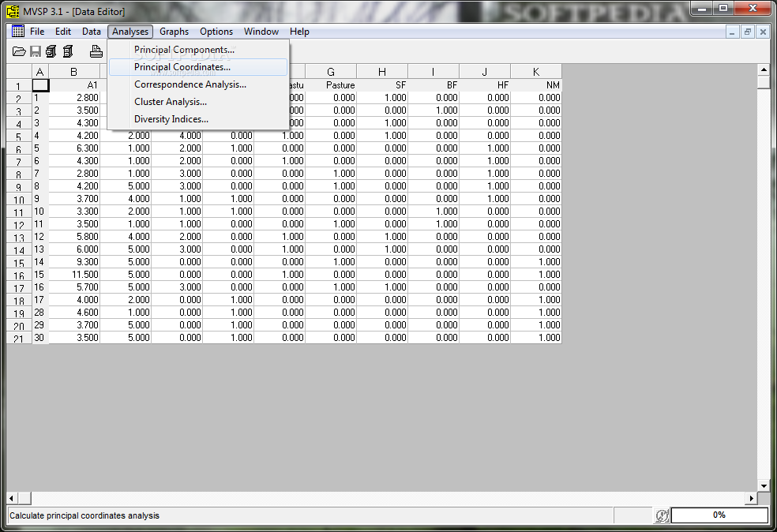Image resolution: width=777 pixels, height=532 pixels.
Task: Click the sample label cell '30'
Action: (40, 337)
